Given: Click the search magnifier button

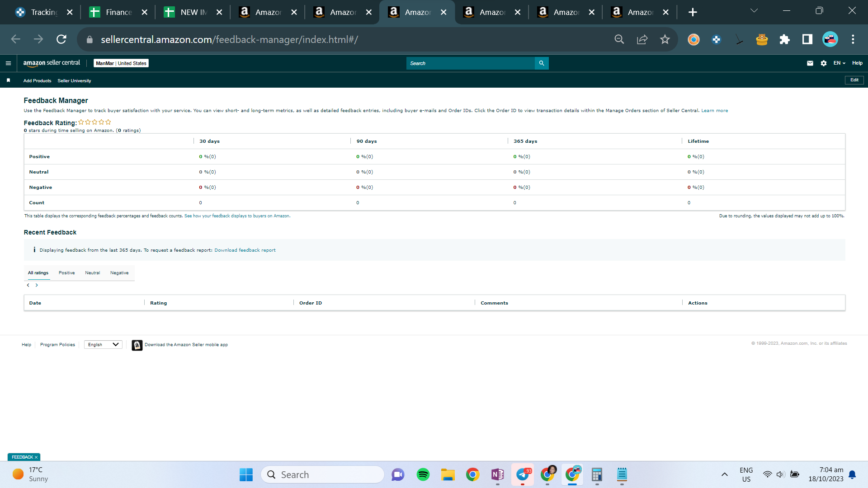Looking at the screenshot, I should pos(542,63).
